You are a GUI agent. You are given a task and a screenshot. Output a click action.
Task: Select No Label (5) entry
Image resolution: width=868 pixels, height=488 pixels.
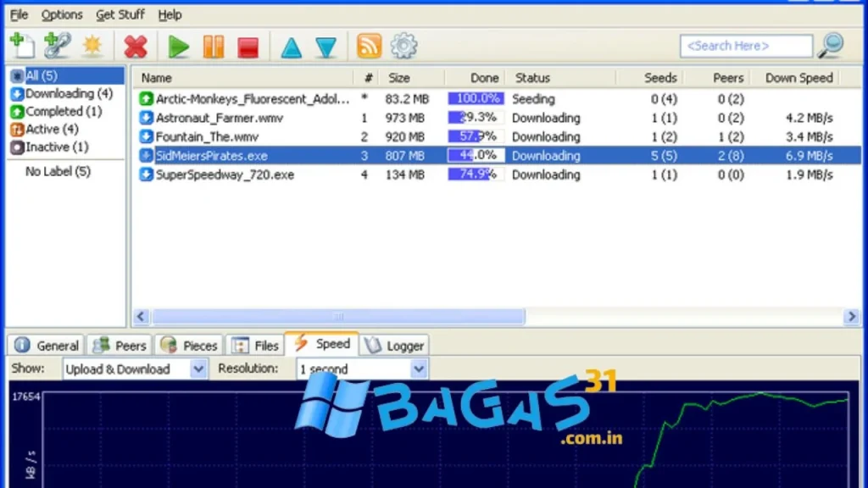pyautogui.click(x=58, y=171)
